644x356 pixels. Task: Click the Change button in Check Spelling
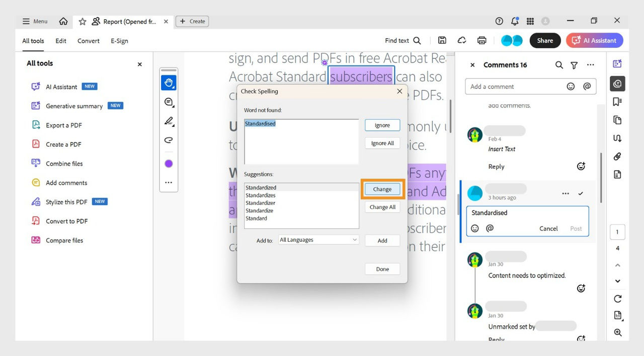pos(382,189)
